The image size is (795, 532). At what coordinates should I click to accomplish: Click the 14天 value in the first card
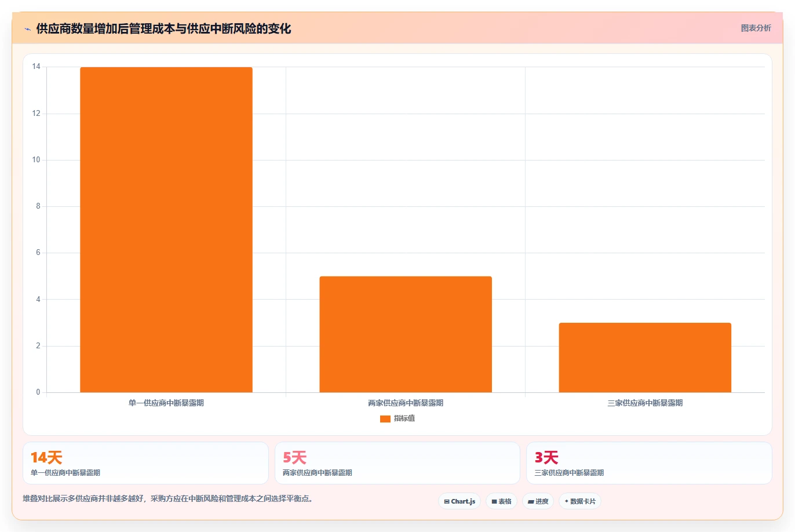(46, 458)
